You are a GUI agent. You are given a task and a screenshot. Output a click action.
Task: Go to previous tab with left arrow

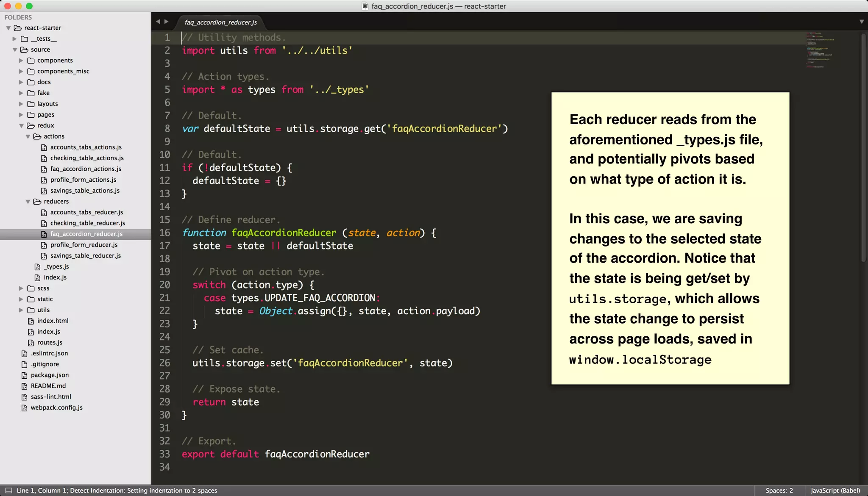pyautogui.click(x=158, y=22)
